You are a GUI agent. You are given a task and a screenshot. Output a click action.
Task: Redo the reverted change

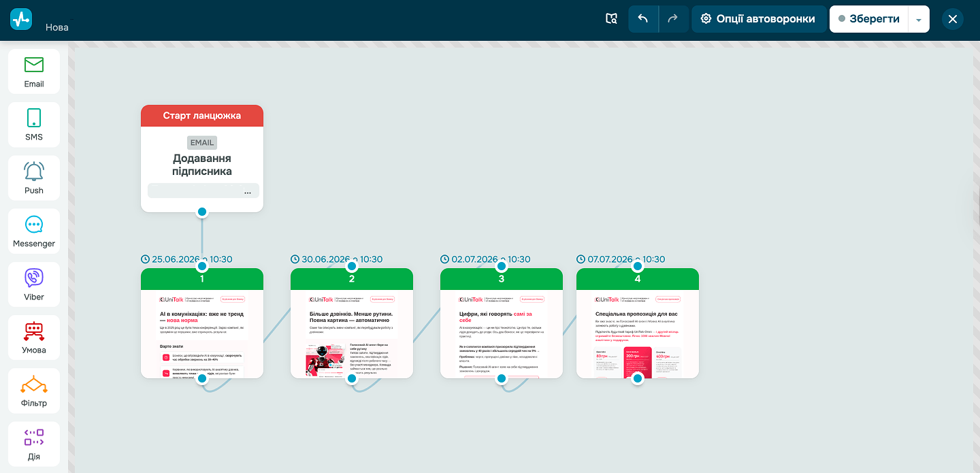click(x=673, y=19)
